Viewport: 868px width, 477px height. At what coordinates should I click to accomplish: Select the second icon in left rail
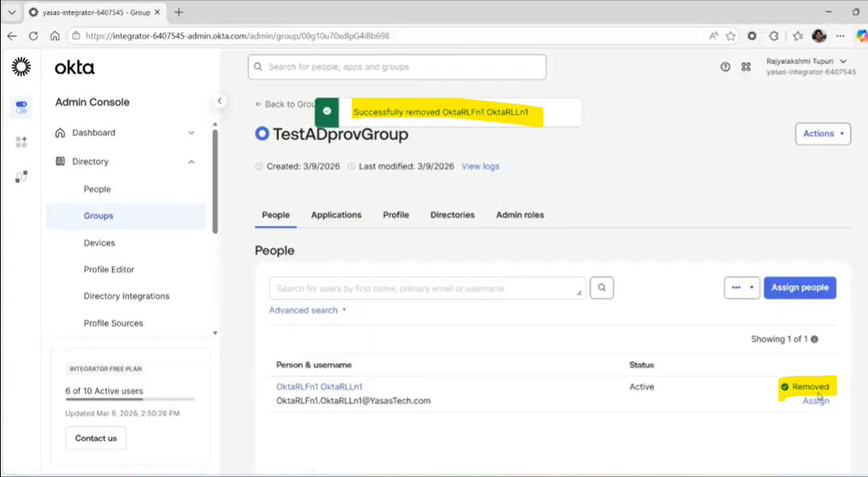[21, 142]
